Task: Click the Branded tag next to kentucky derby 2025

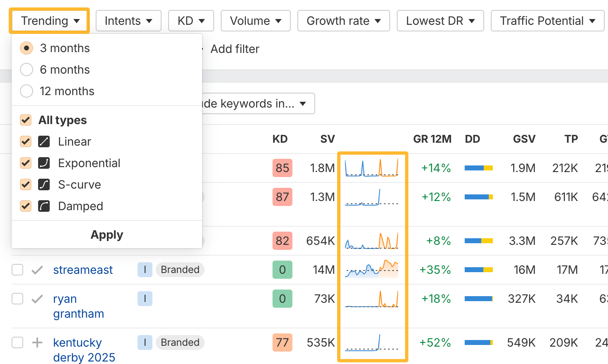Action: 180,342
